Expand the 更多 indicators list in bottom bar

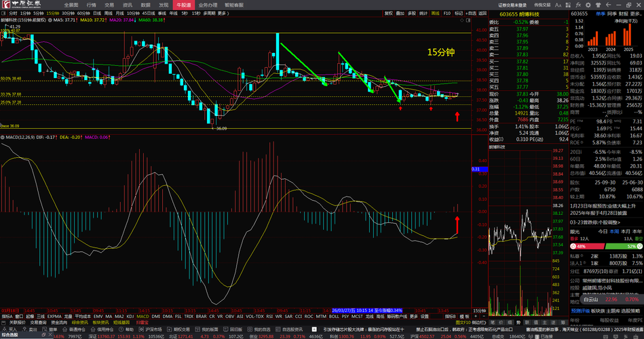tap(413, 317)
